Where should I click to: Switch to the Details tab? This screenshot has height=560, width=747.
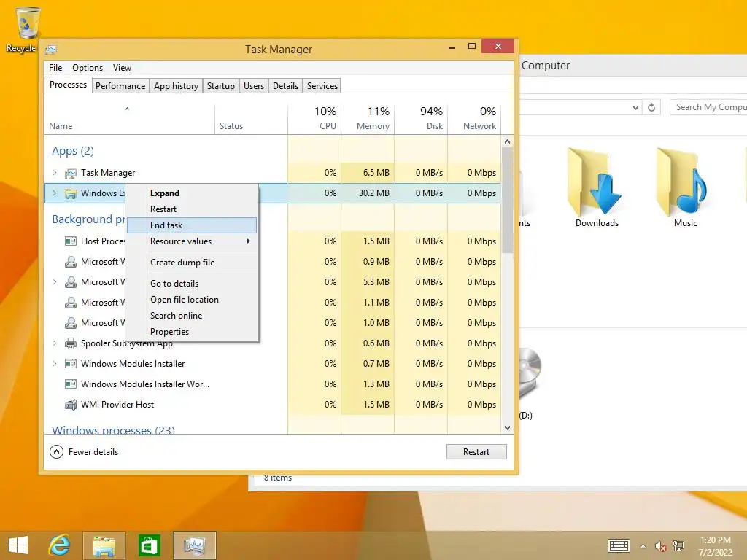pos(285,86)
